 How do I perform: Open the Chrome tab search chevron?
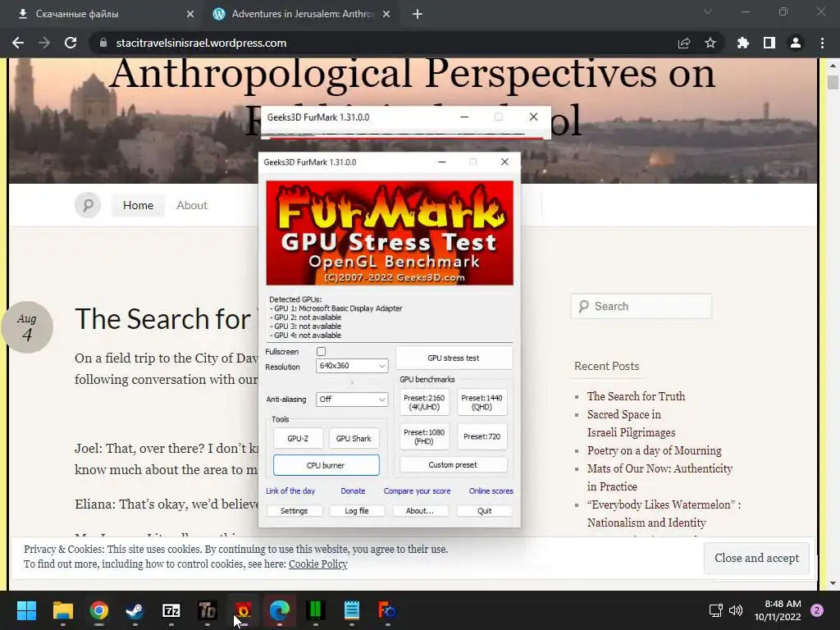click(708, 11)
